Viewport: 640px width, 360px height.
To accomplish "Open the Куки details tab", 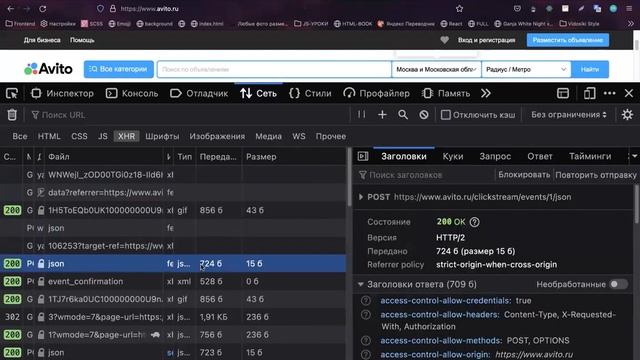I will point(453,156).
